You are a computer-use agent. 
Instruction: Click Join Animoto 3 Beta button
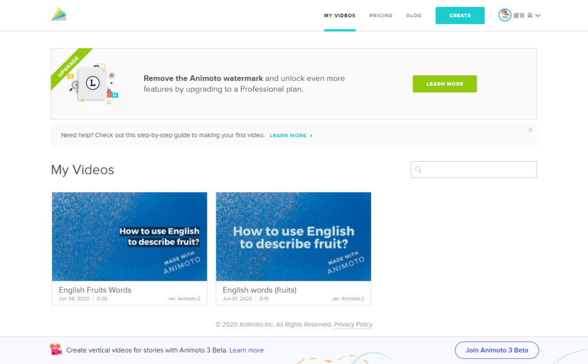(497, 350)
